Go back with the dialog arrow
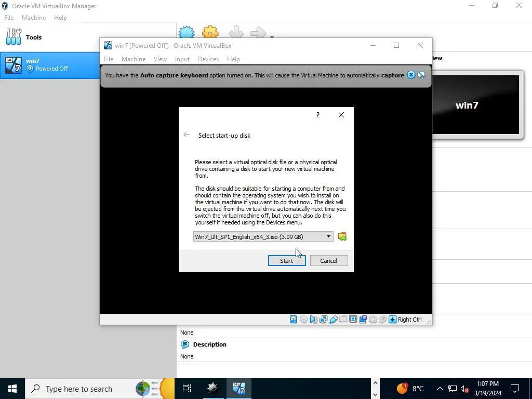The image size is (532, 399). [x=187, y=135]
